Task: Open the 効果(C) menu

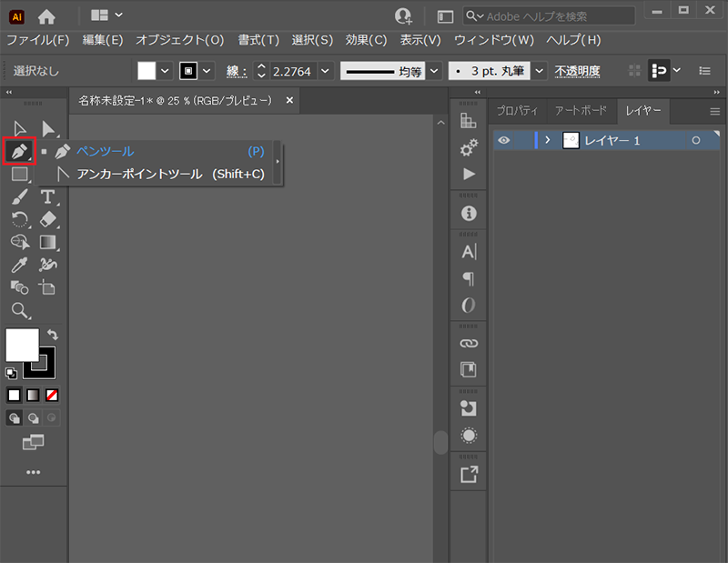Action: tap(366, 40)
